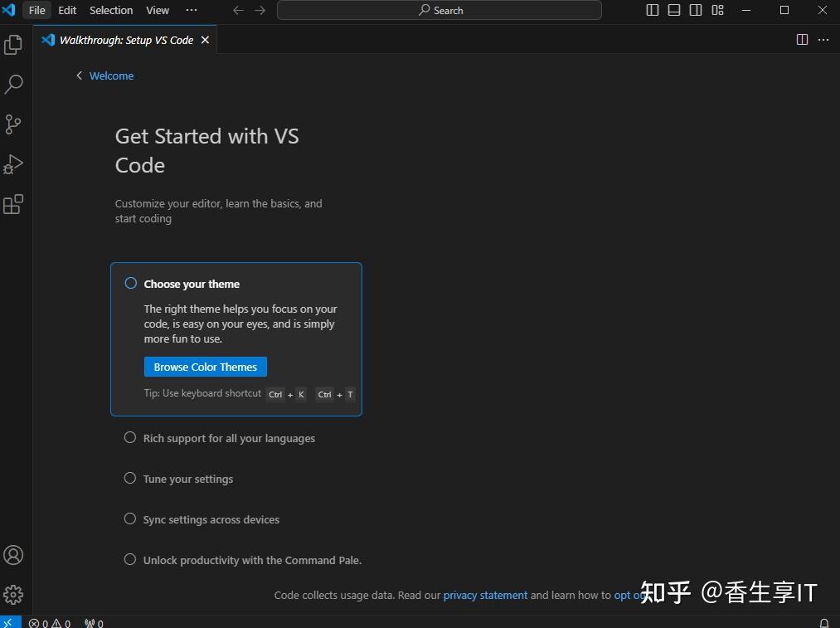Open the Search sidebar icon
Viewport: 840px width, 628px height.
click(13, 84)
